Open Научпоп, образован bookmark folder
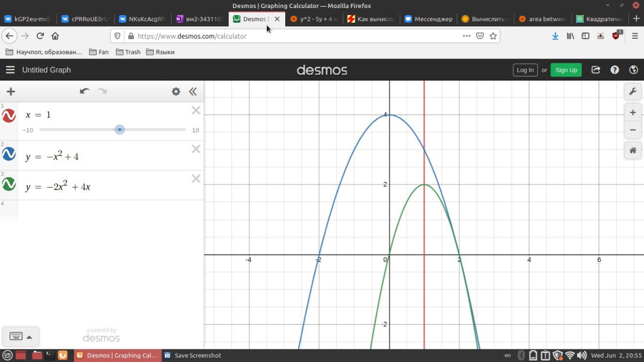This screenshot has width=644, height=362. pos(44,52)
